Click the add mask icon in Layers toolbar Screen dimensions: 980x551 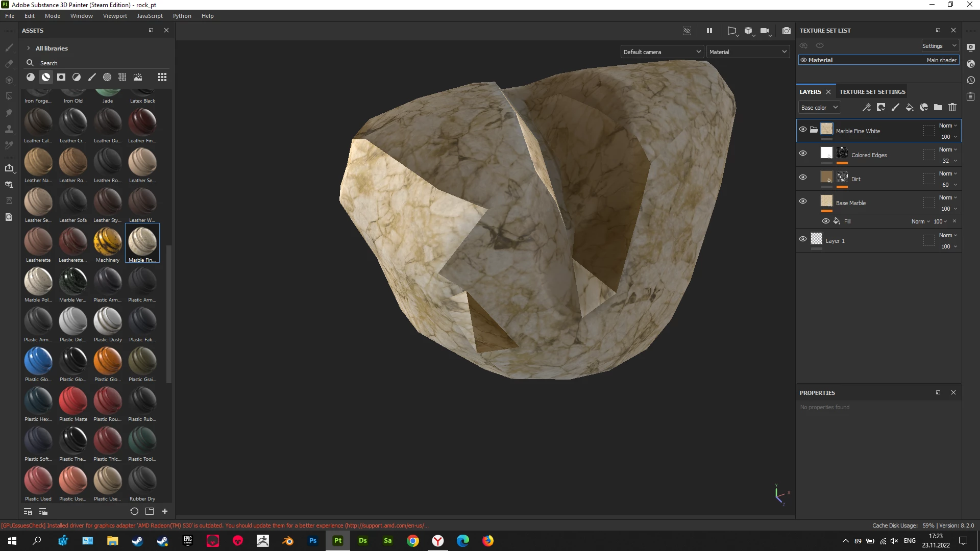coord(881,107)
